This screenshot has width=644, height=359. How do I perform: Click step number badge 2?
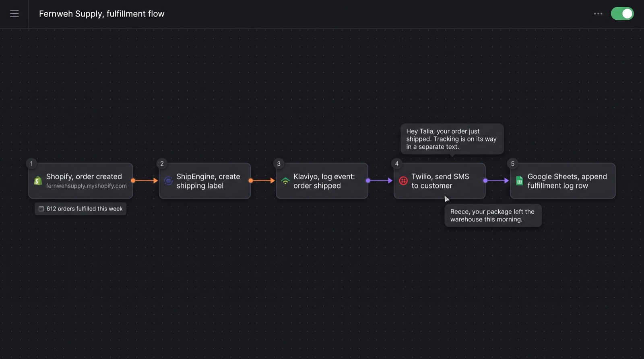(x=162, y=164)
